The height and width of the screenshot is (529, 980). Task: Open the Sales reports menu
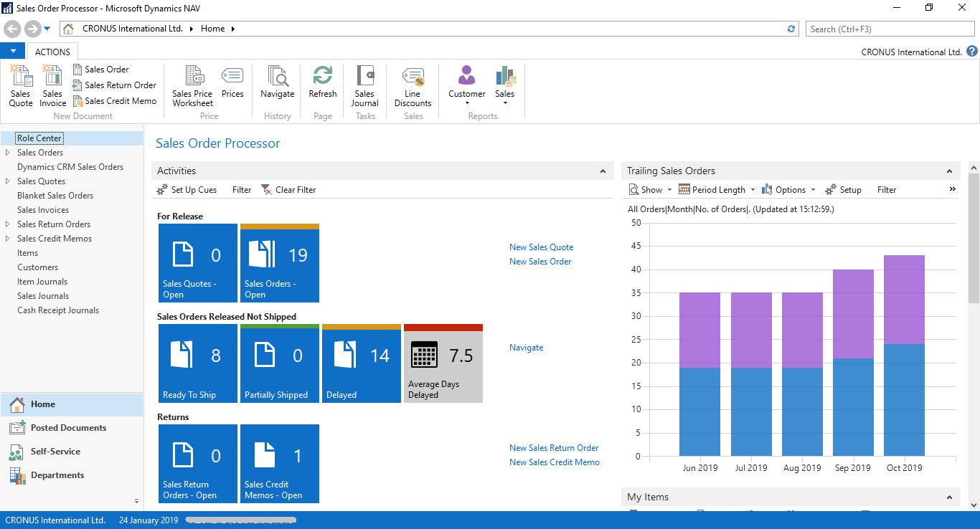pyautogui.click(x=505, y=86)
